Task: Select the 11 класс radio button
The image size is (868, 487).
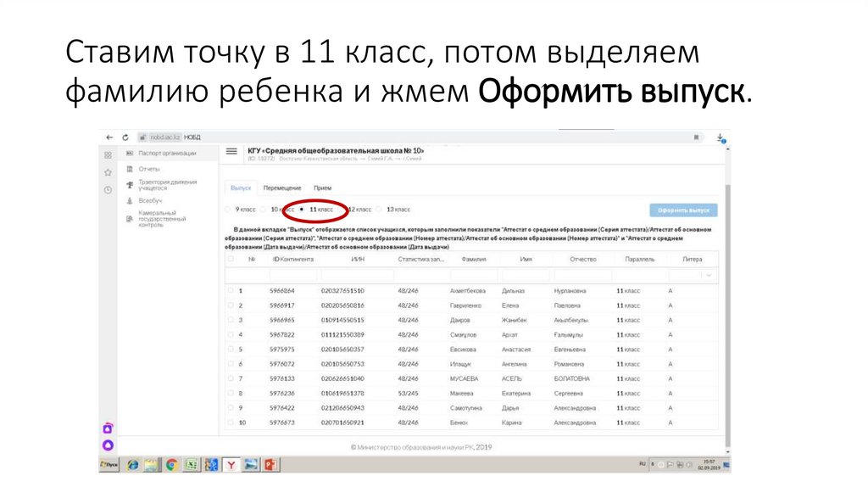Action: pos(302,210)
